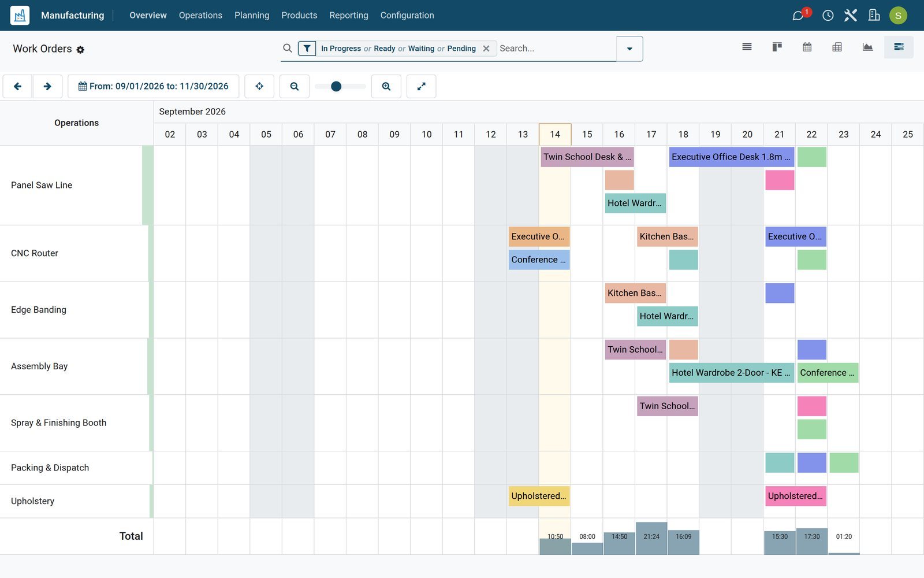Switch to Gantt view
924x578 pixels.
click(x=899, y=47)
